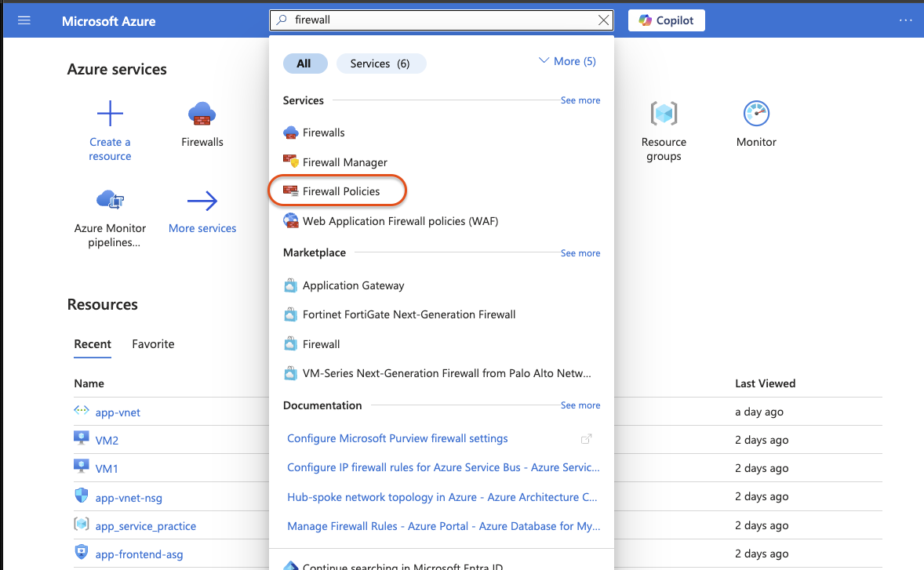Select Firewall Manager search result
The width and height of the screenshot is (924, 570).
[x=344, y=162]
